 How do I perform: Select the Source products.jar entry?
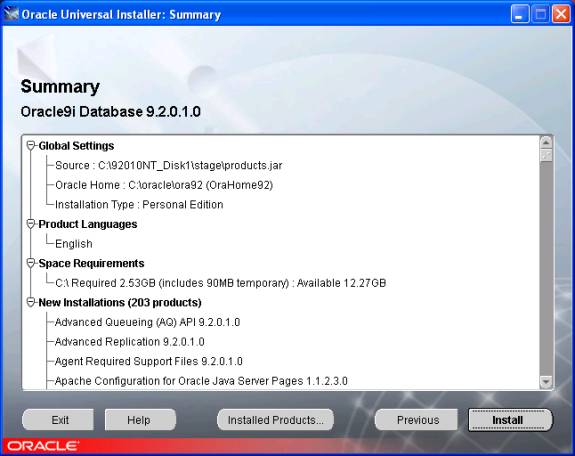[x=169, y=165]
